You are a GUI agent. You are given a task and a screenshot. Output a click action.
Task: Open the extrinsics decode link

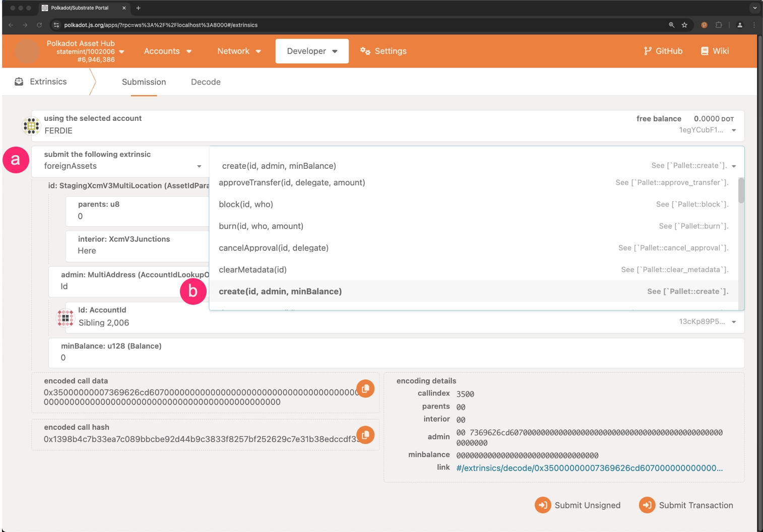(x=589, y=468)
